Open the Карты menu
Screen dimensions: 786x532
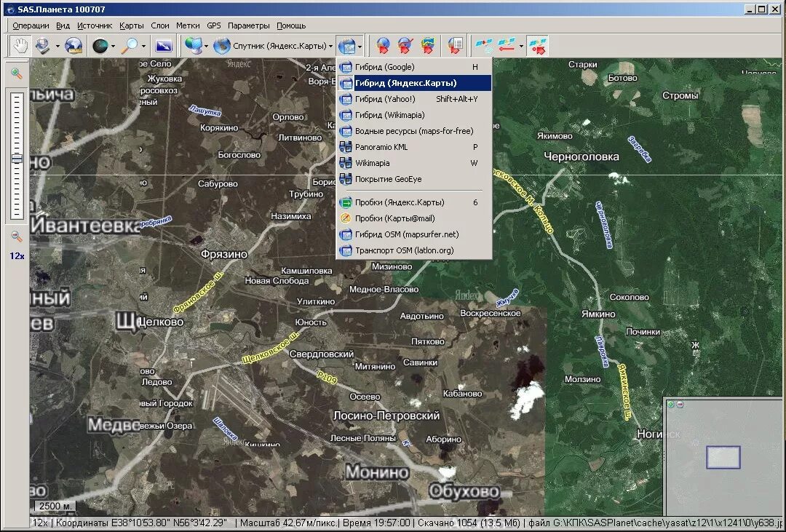coord(131,25)
